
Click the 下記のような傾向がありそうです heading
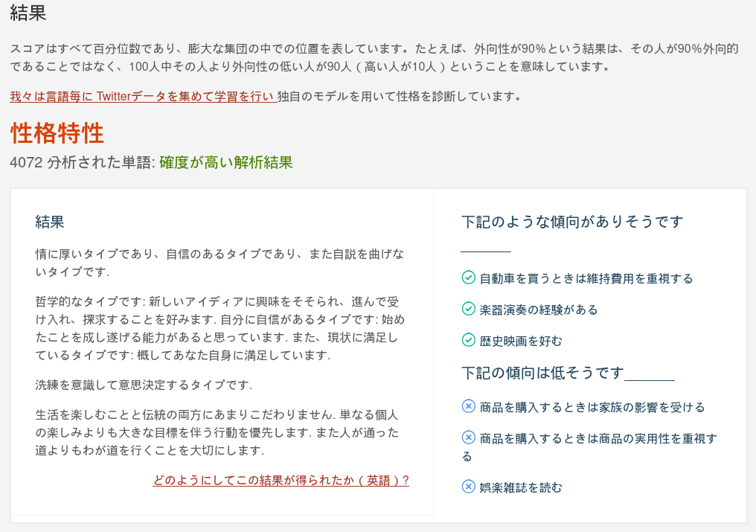(x=573, y=221)
